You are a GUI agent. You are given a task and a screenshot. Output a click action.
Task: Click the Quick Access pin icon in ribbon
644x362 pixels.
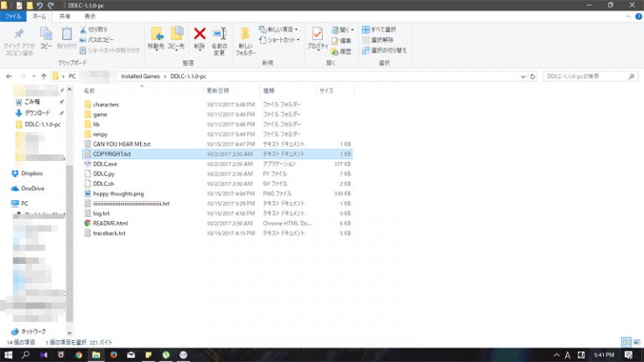coord(19,34)
